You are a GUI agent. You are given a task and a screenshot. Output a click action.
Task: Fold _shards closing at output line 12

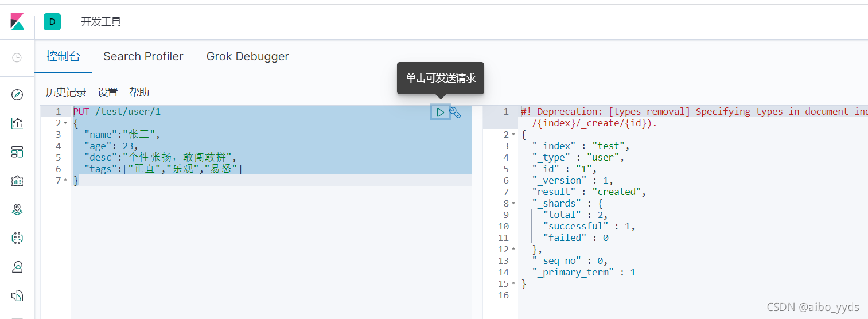point(513,249)
